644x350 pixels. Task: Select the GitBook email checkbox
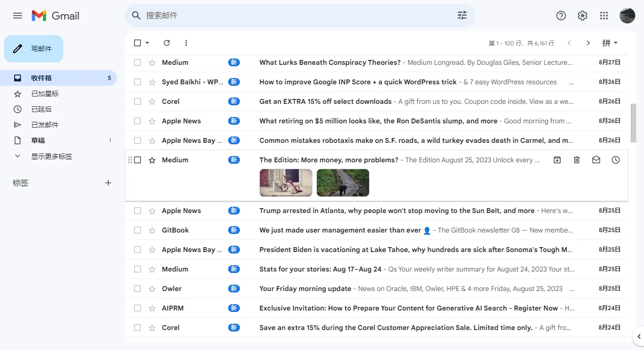point(137,230)
